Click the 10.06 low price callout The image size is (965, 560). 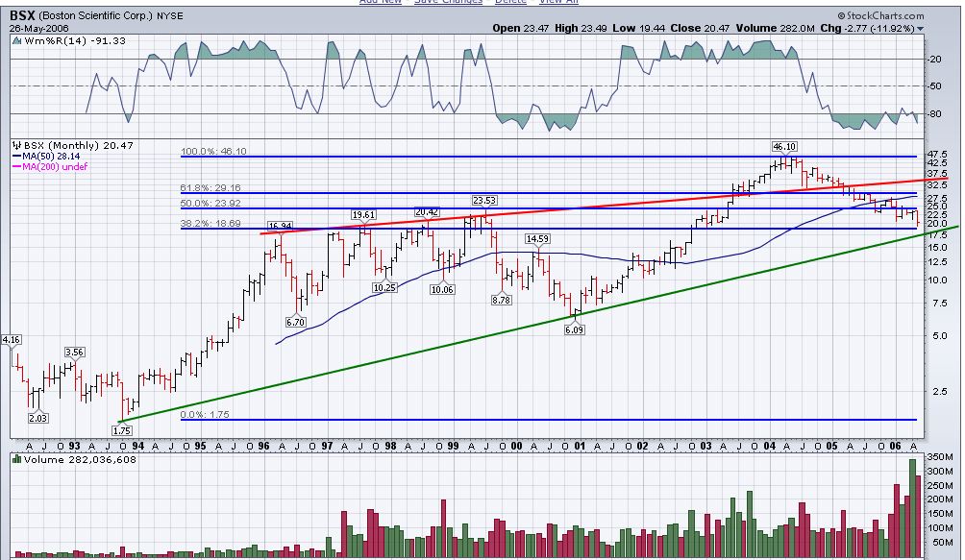(x=442, y=289)
